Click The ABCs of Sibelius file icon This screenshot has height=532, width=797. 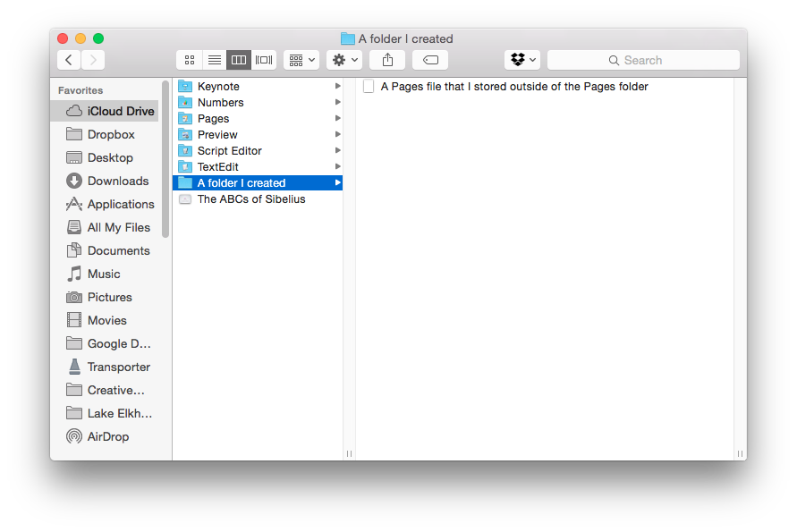[185, 199]
